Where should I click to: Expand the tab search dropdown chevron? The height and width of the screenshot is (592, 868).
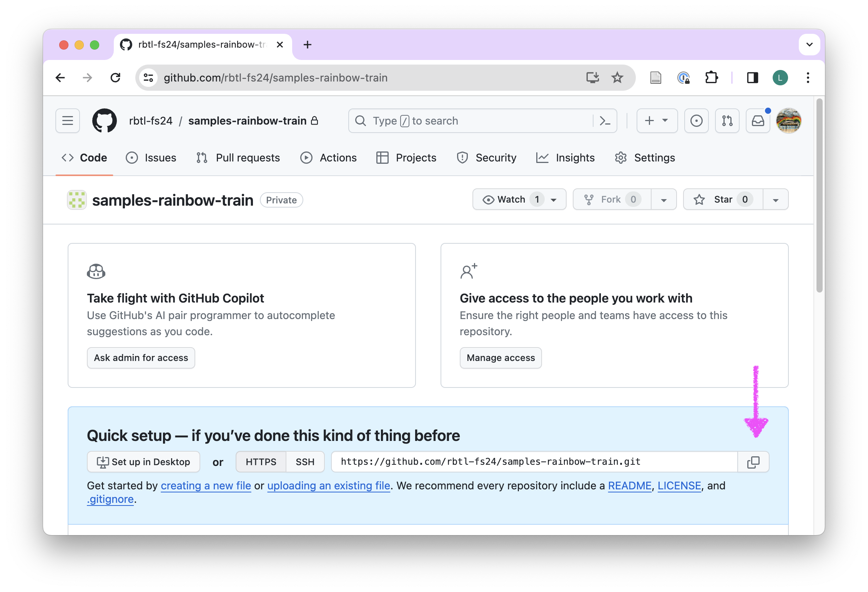[810, 45]
